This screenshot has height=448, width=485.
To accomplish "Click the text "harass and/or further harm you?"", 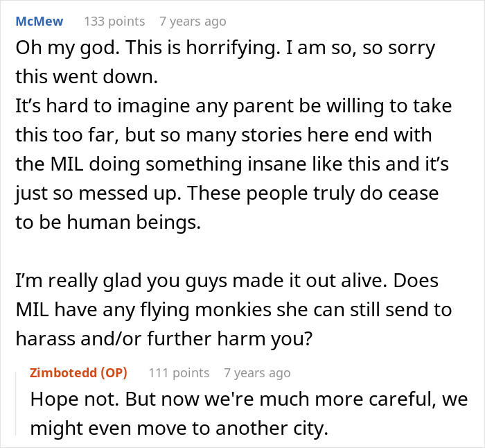I will tap(160, 338).
